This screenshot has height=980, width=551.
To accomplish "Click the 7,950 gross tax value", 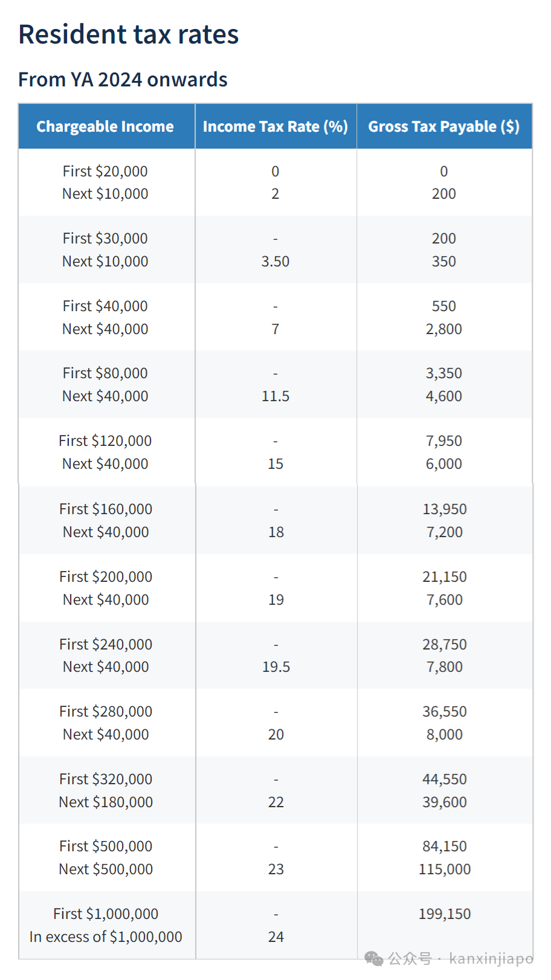I will [444, 441].
